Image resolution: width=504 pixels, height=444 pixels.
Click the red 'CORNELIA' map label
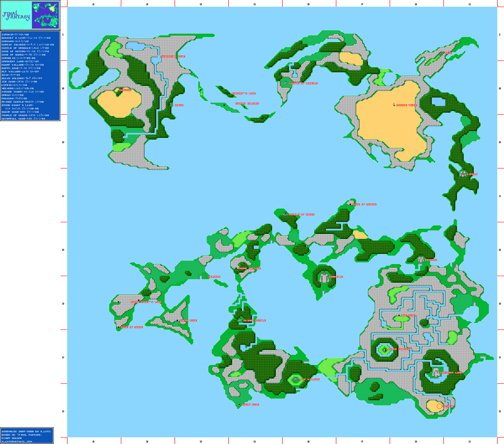click(x=336, y=277)
